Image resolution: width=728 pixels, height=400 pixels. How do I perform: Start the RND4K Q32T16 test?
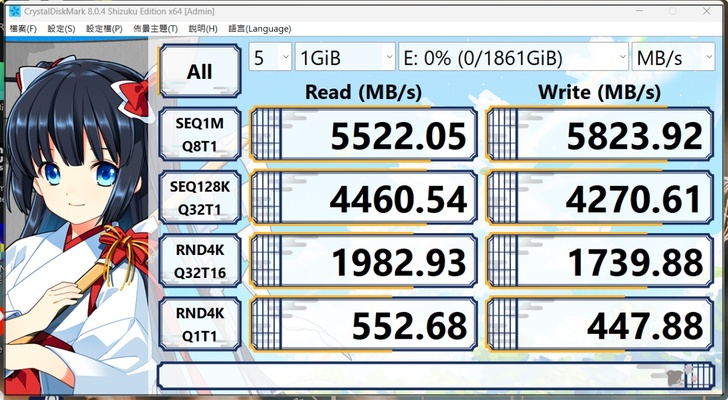tap(200, 261)
